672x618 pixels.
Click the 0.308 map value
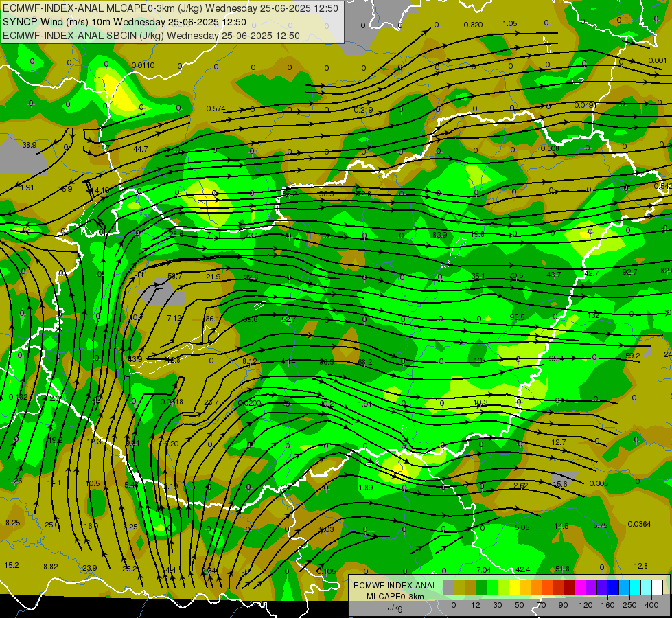550,148
